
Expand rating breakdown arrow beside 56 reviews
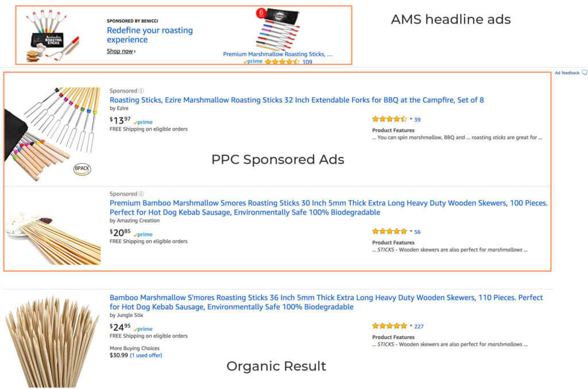pos(411,232)
